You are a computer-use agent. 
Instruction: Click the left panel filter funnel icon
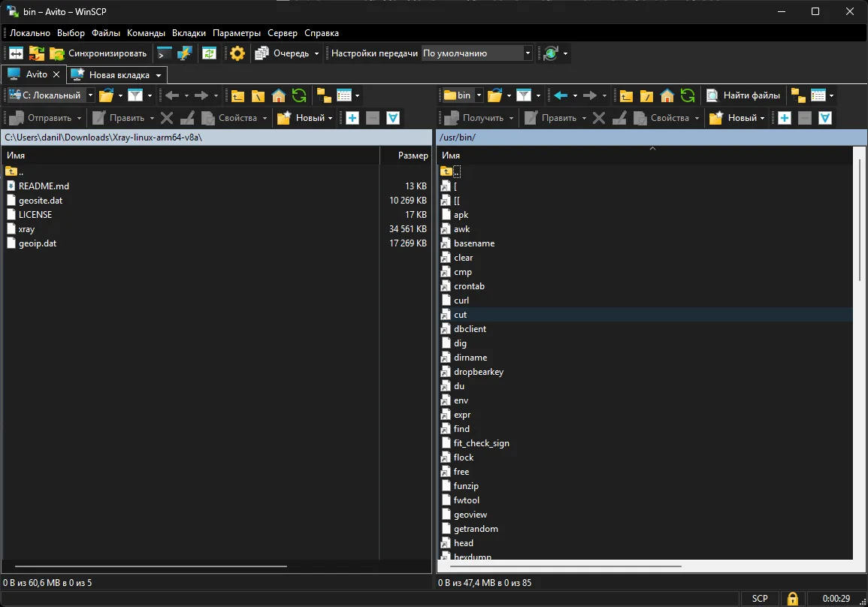[135, 95]
